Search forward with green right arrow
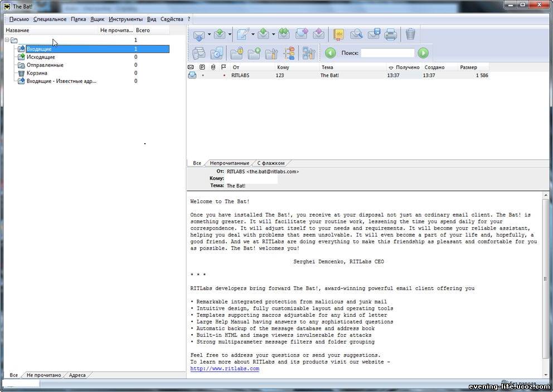The width and height of the screenshot is (553, 392). pos(423,53)
